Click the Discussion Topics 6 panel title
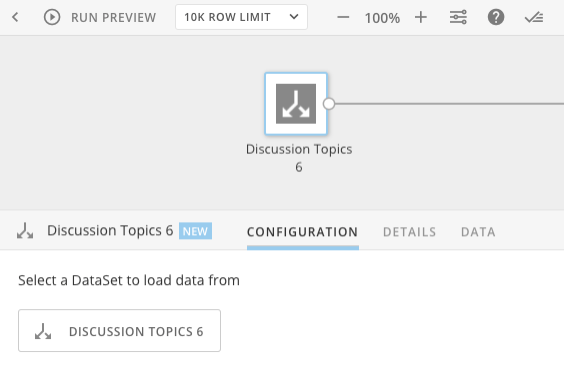 click(110, 230)
